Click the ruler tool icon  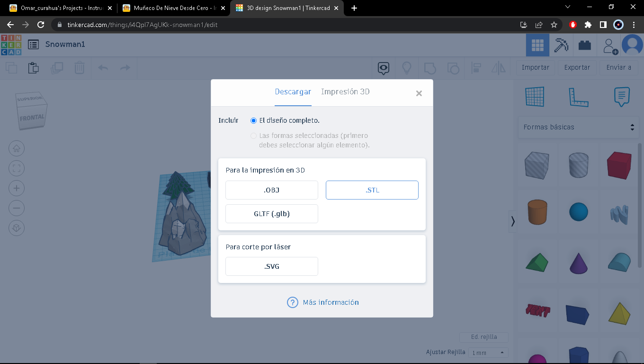[578, 97]
